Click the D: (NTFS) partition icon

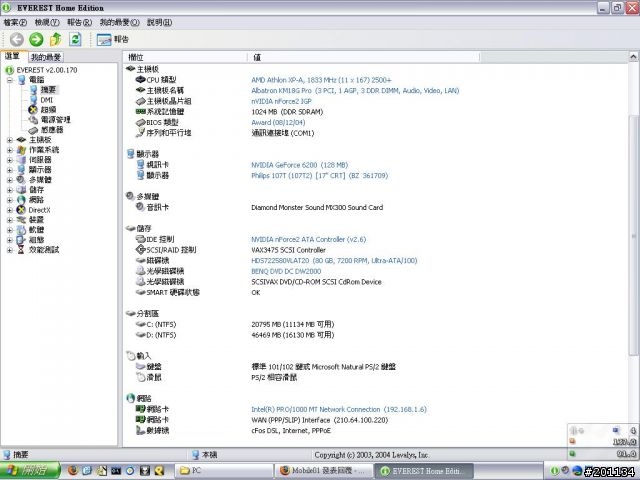click(x=140, y=335)
